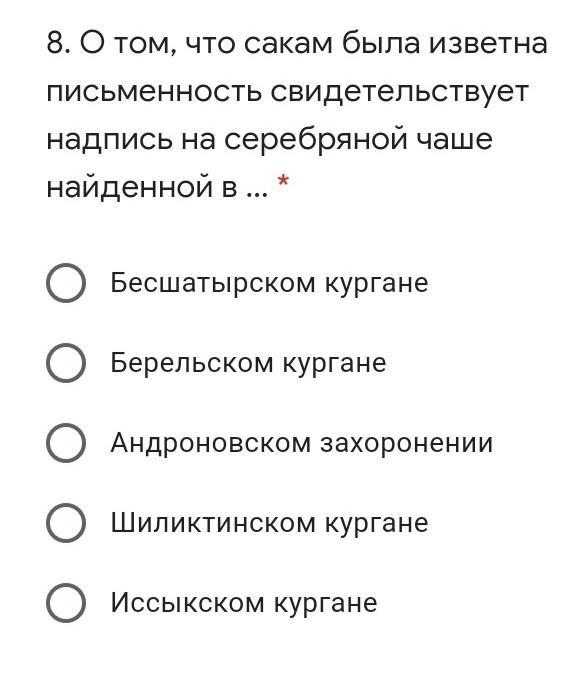Pick the Иссыкском кургане radio button
This screenshot has height=674, width=576.
point(66,603)
